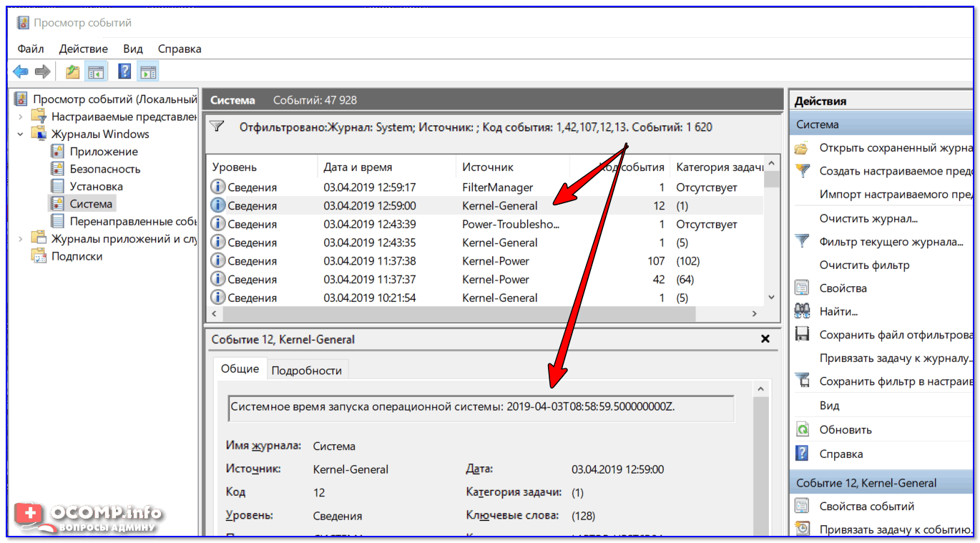Viewport: 980px width, 543px height.
Task: Click the save filtered file disk icon
Action: point(803,334)
